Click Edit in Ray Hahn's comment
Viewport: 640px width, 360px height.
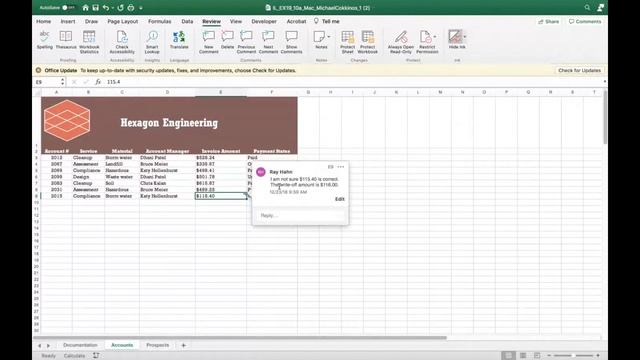pyautogui.click(x=340, y=199)
